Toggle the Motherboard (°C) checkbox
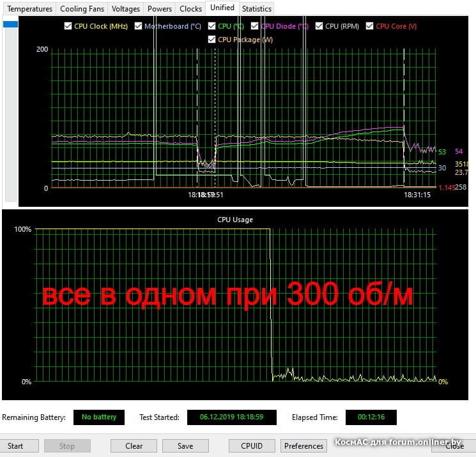The image size is (476, 457). pyautogui.click(x=138, y=26)
